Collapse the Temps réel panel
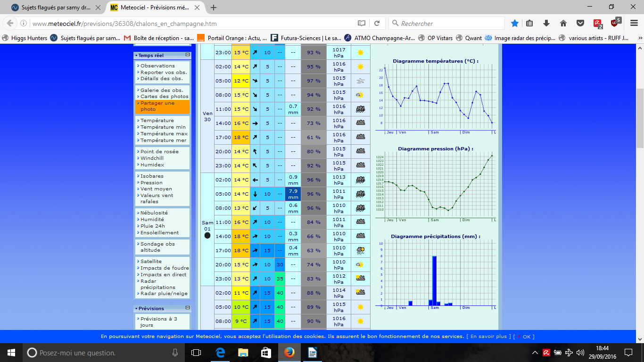 click(x=187, y=55)
